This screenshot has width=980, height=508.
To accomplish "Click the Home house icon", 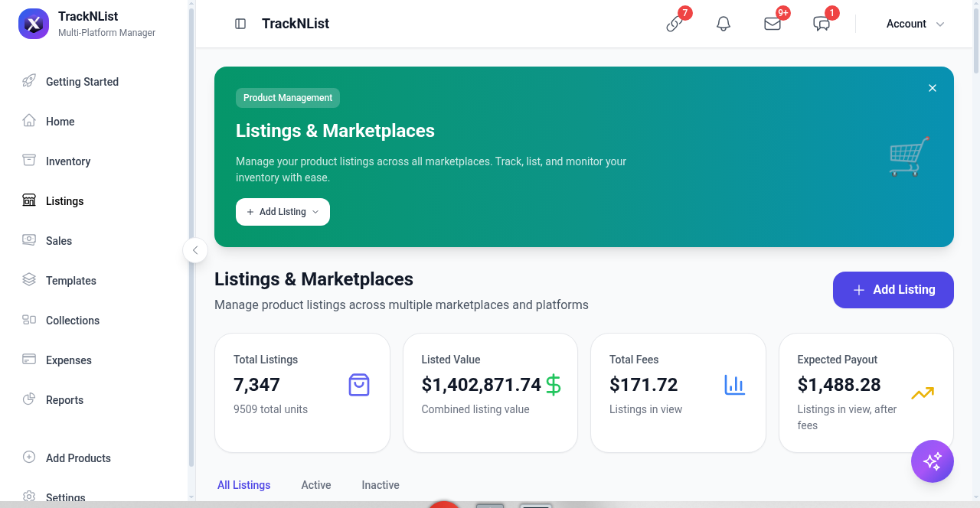I will click(29, 121).
